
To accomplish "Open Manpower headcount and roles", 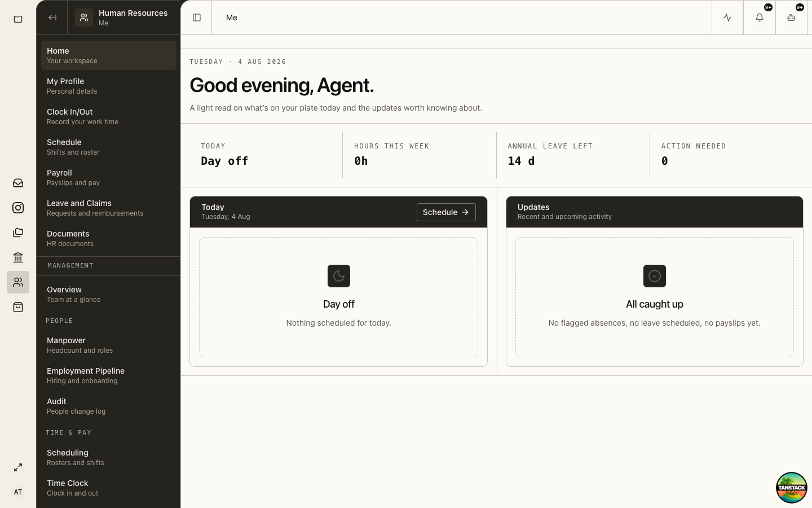I will (109, 345).
